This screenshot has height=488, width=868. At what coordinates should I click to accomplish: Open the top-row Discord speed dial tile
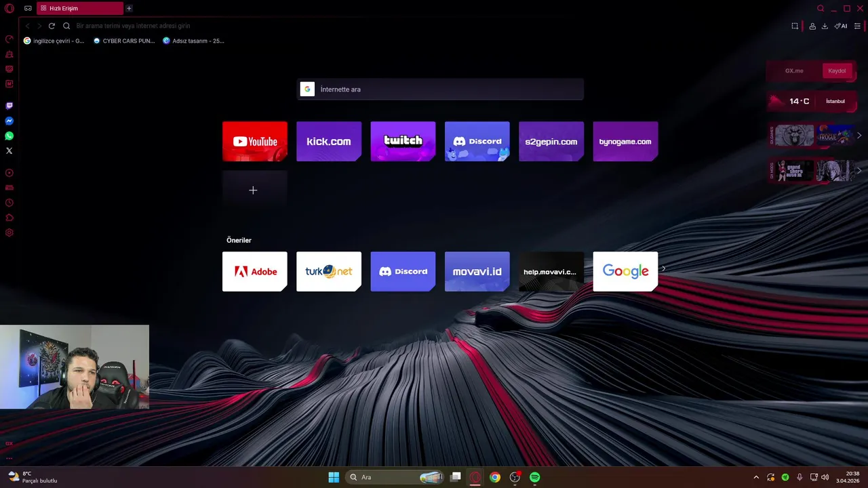(477, 142)
